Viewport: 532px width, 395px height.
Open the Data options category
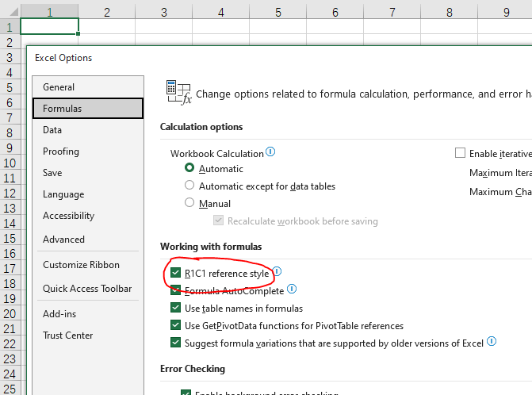pos(88,130)
